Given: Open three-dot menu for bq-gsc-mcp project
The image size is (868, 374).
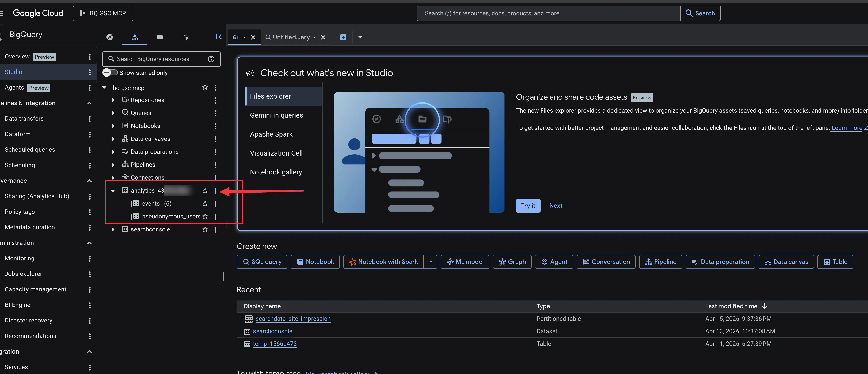Looking at the screenshot, I should (215, 88).
